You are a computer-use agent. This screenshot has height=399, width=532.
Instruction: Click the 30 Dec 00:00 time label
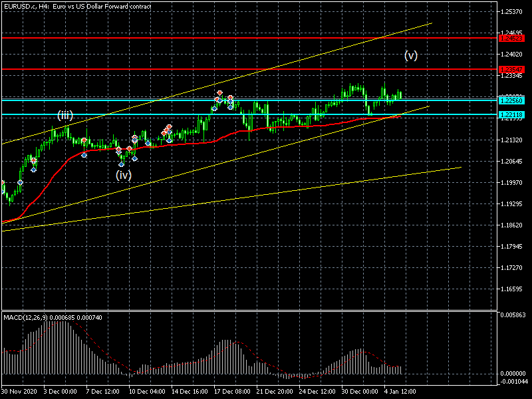(360, 392)
